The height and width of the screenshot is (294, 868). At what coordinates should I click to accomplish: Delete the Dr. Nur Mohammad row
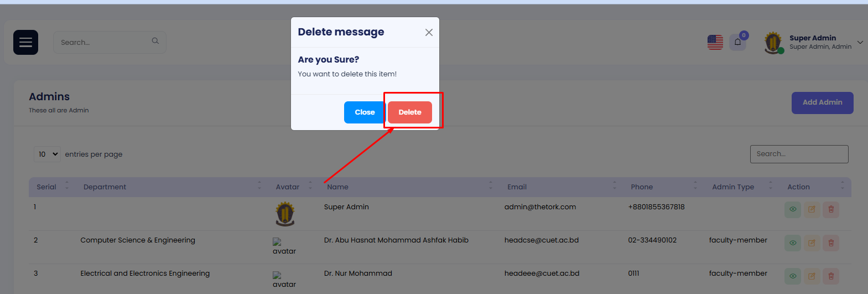pyautogui.click(x=830, y=276)
